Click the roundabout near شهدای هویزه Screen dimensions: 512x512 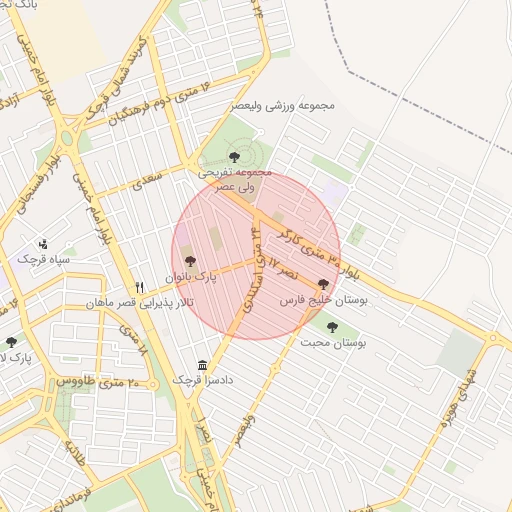coord(493,338)
